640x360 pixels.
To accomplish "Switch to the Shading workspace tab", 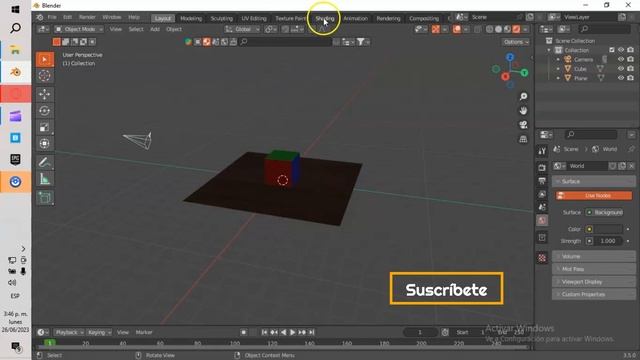I will [325, 18].
